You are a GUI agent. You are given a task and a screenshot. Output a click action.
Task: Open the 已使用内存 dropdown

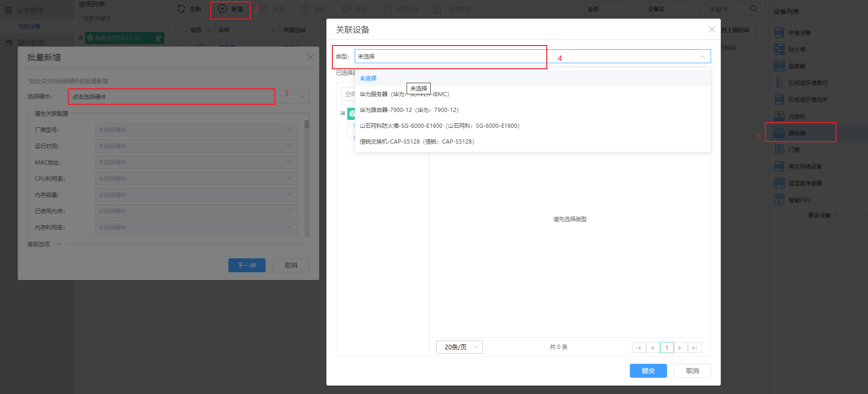click(x=196, y=211)
